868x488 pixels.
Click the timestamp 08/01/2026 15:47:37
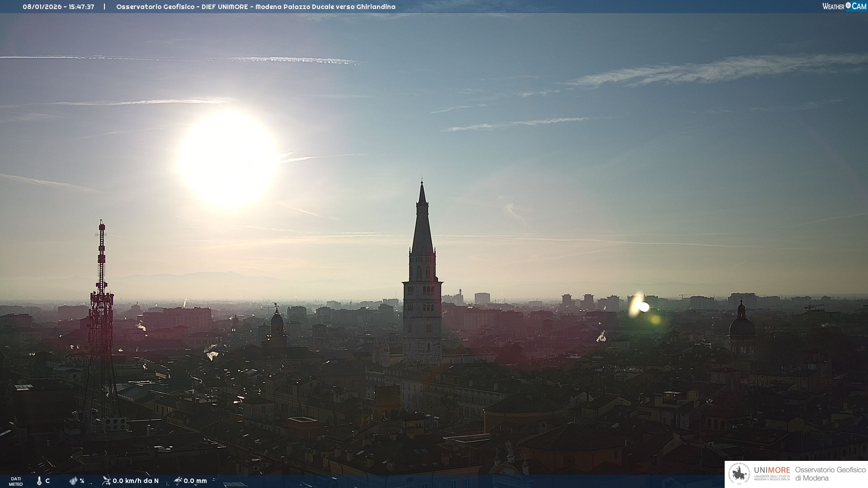point(59,7)
